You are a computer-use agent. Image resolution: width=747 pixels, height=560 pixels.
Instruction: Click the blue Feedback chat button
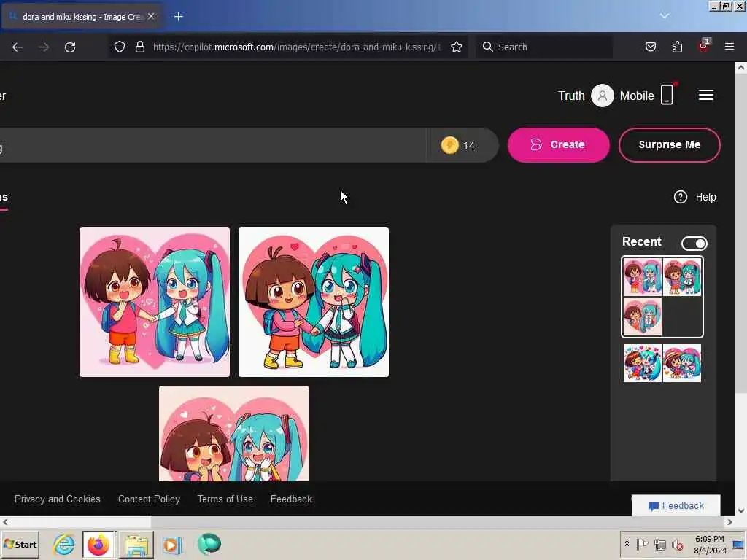click(x=676, y=506)
